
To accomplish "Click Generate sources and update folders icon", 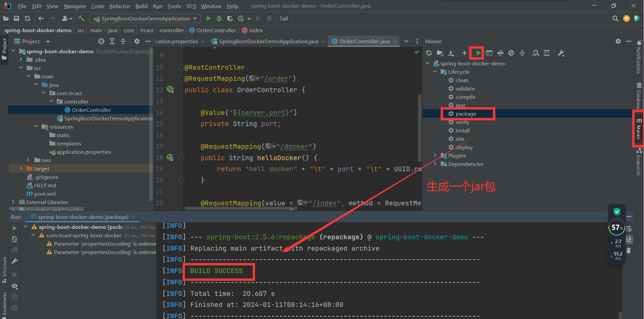I will [440, 53].
